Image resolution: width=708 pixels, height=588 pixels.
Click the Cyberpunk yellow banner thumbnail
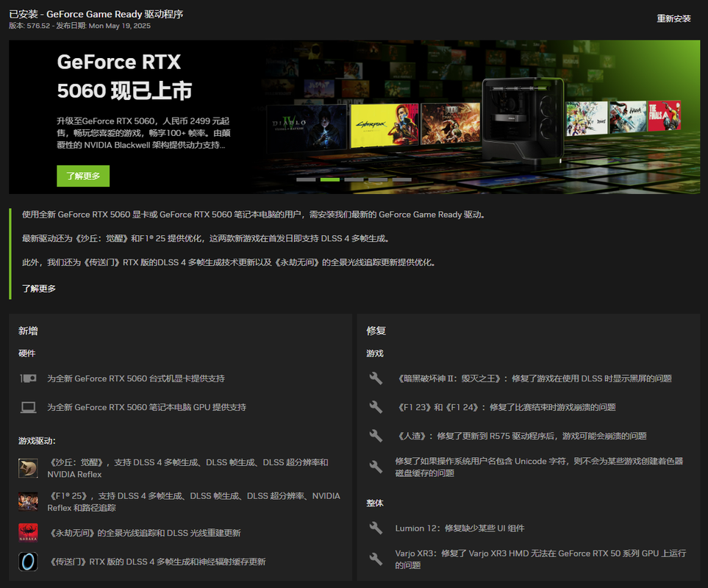pyautogui.click(x=385, y=126)
